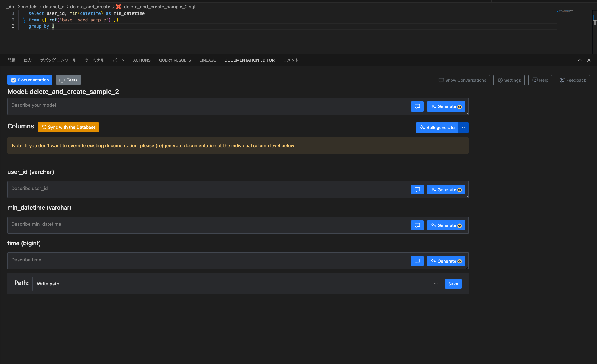This screenshot has width=597, height=364.
Task: Click the editor minimap scrollbar
Action: coord(594,21)
